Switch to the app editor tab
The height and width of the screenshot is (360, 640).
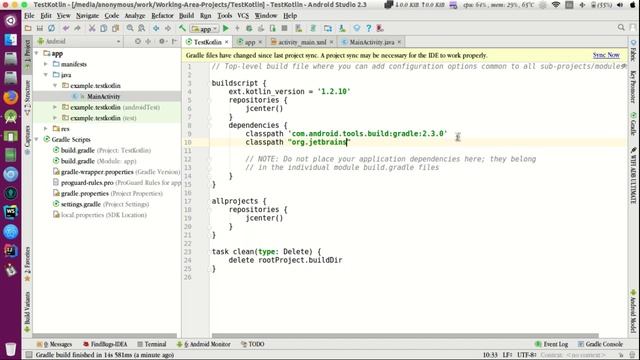249,42
